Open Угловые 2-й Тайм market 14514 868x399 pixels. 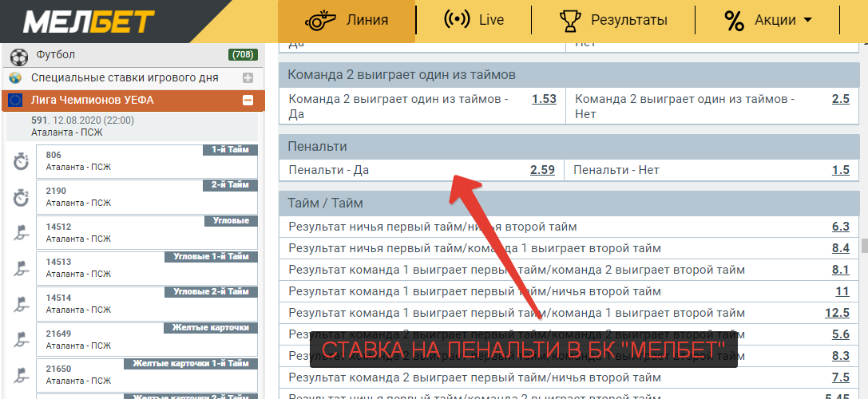click(147, 304)
